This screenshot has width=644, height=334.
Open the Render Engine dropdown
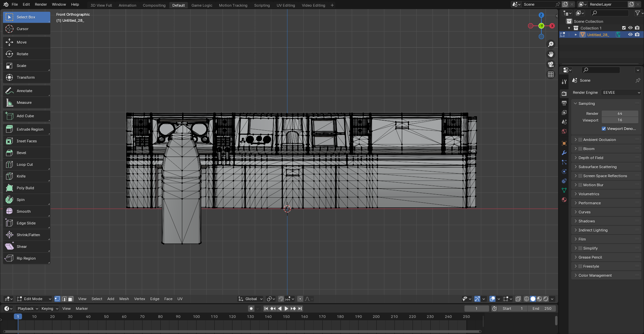point(621,92)
